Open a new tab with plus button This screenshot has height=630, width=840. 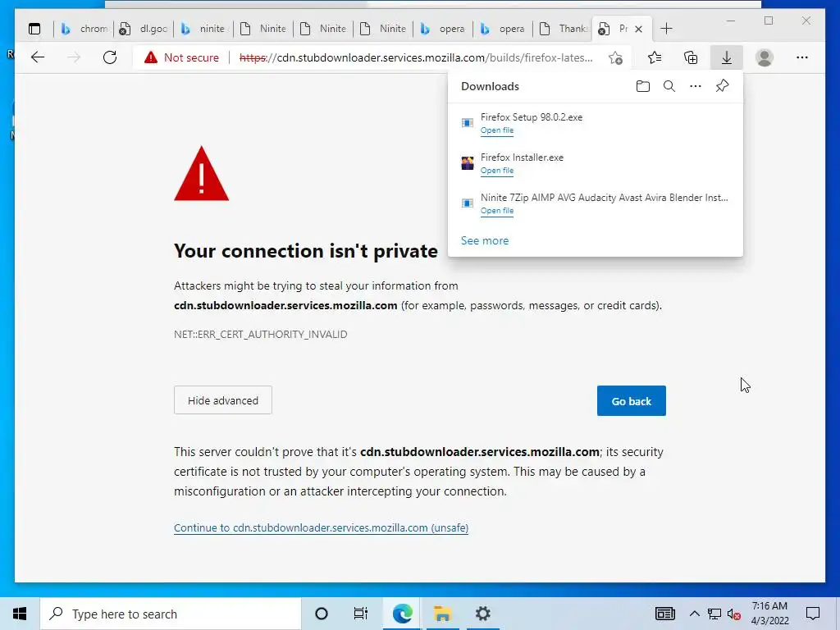666,29
